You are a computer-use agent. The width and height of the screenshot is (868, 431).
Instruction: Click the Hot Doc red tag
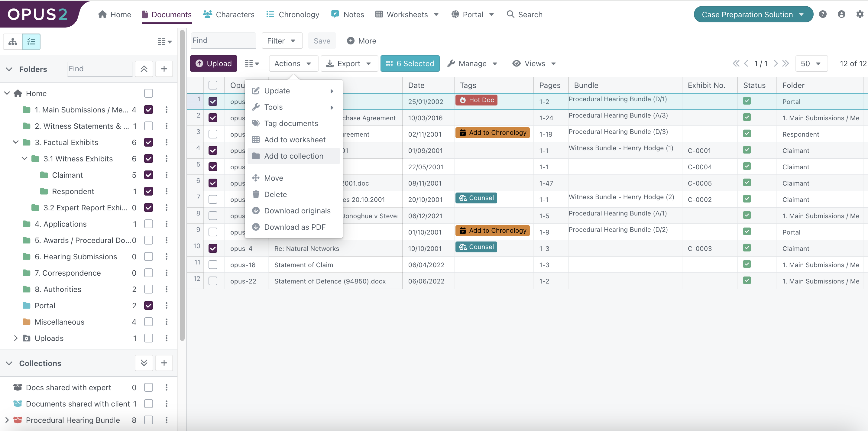tap(476, 100)
